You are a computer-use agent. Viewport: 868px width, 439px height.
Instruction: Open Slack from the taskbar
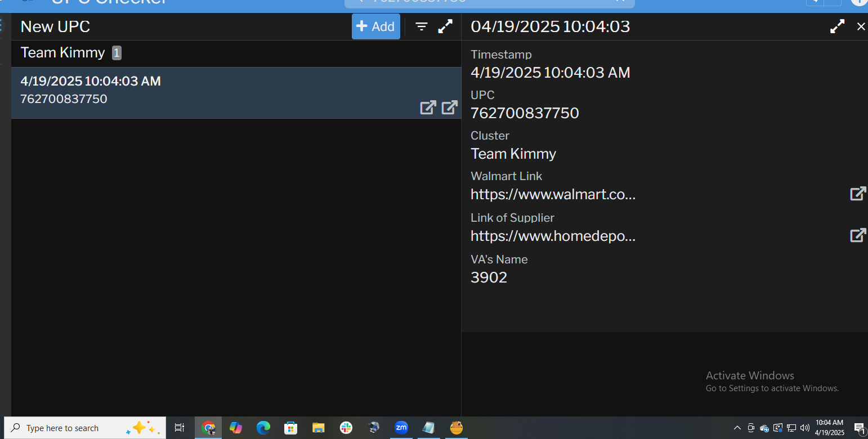click(346, 428)
